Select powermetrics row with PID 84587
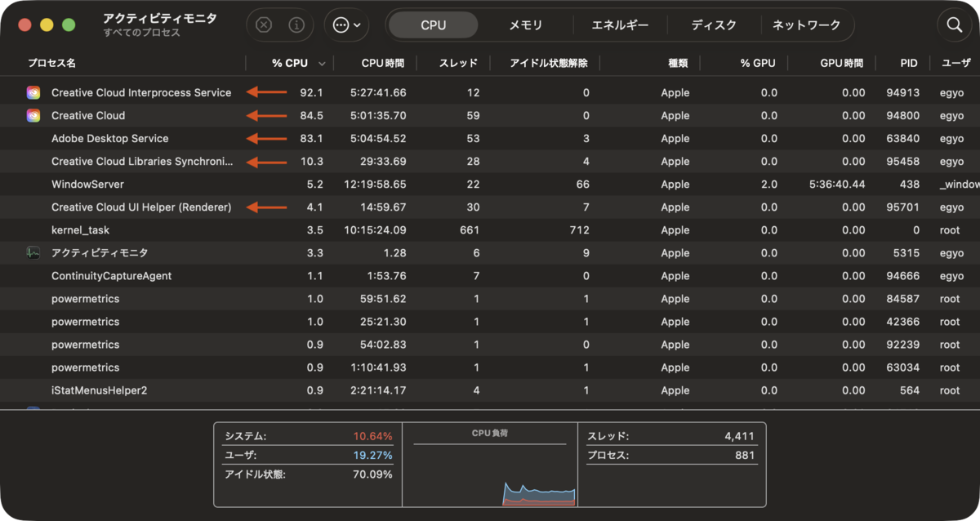The height and width of the screenshot is (521, 980). [490, 298]
